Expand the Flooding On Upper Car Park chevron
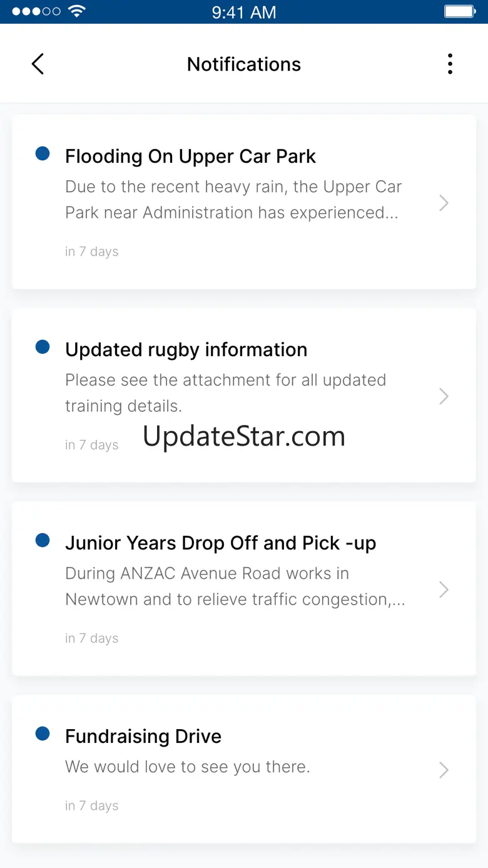 (x=444, y=203)
